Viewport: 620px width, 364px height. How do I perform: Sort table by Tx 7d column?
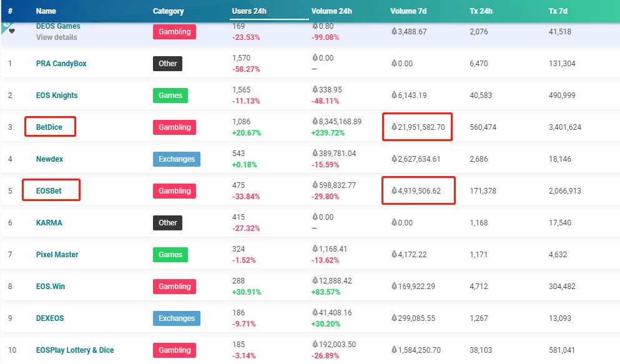click(558, 11)
